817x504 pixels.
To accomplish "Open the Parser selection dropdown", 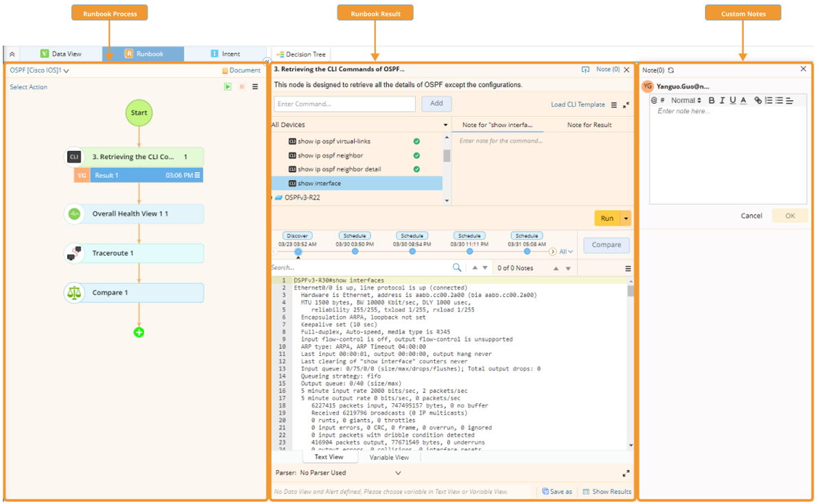I will (398, 473).
